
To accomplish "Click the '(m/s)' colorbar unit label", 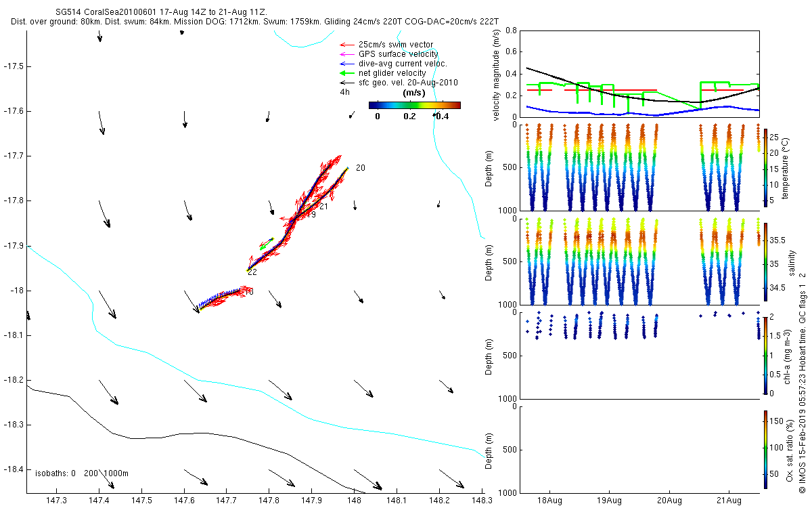I will pyautogui.click(x=413, y=92).
